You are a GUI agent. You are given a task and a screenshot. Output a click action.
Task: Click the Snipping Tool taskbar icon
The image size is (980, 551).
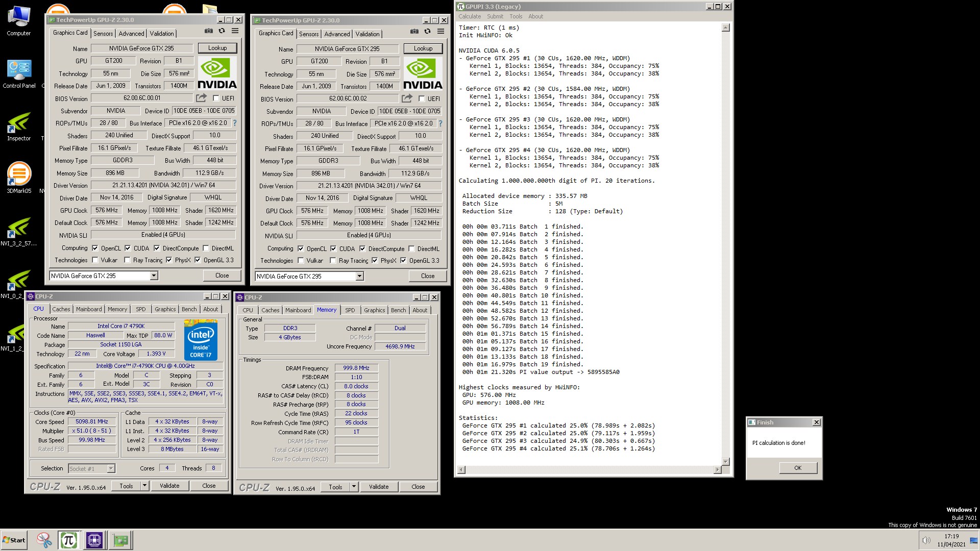tap(44, 540)
